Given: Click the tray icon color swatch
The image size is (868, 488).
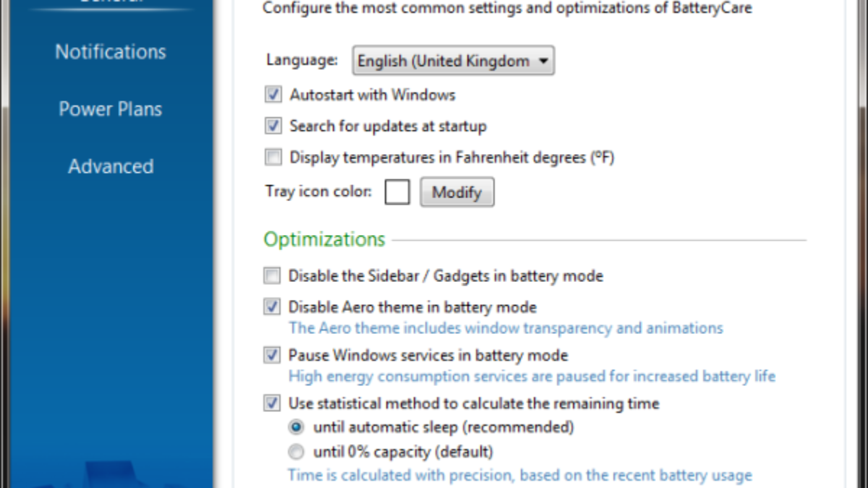Looking at the screenshot, I should coord(397,192).
